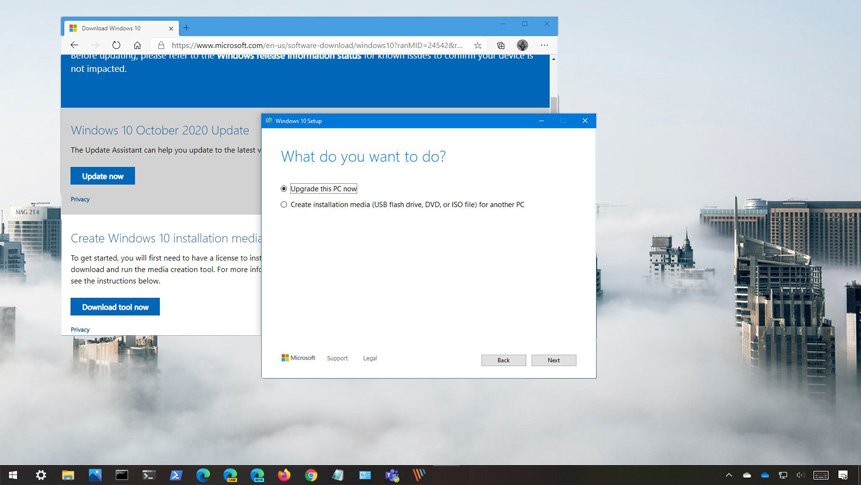Expand hidden system tray icons chevron
This screenshot has height=485, width=861.
(x=729, y=475)
